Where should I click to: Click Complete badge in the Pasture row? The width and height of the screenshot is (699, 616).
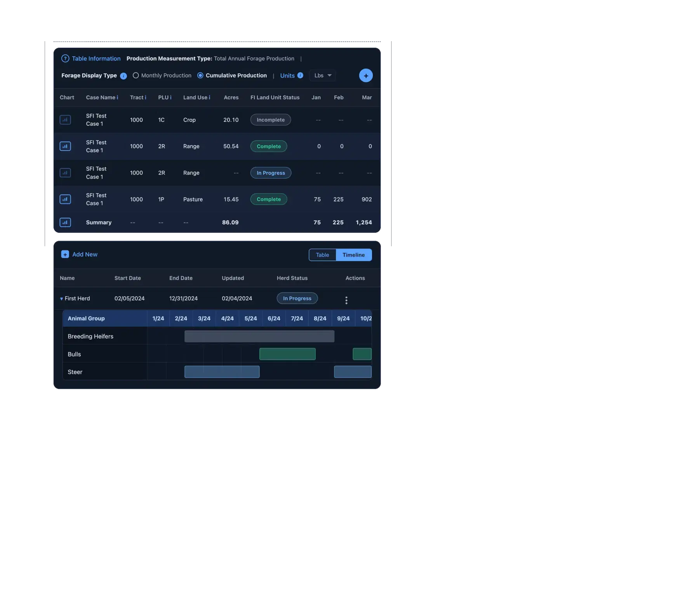click(269, 199)
